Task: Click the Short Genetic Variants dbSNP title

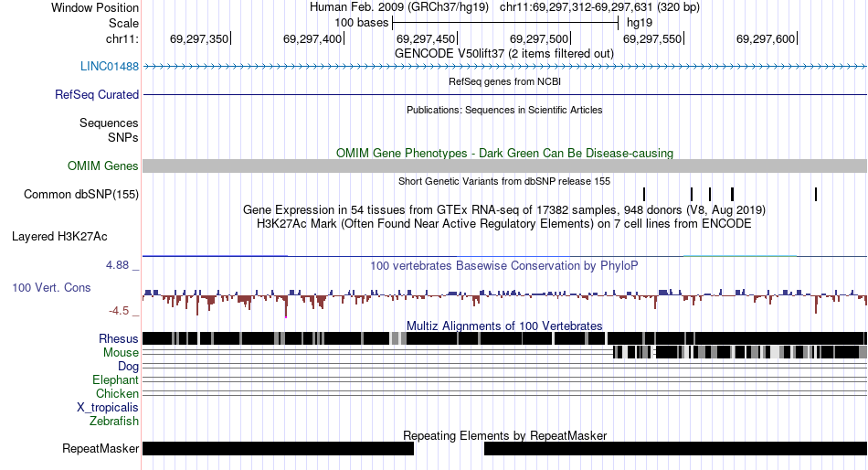Action: coord(504,181)
